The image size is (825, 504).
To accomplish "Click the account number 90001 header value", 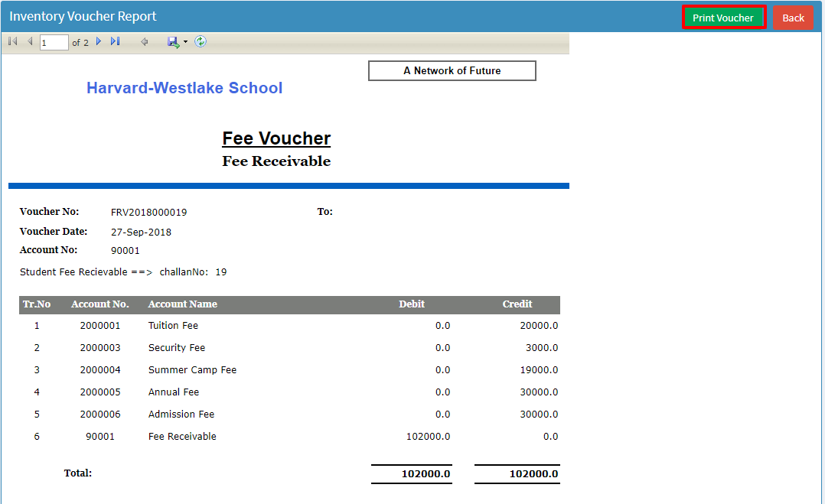I will pyautogui.click(x=126, y=251).
